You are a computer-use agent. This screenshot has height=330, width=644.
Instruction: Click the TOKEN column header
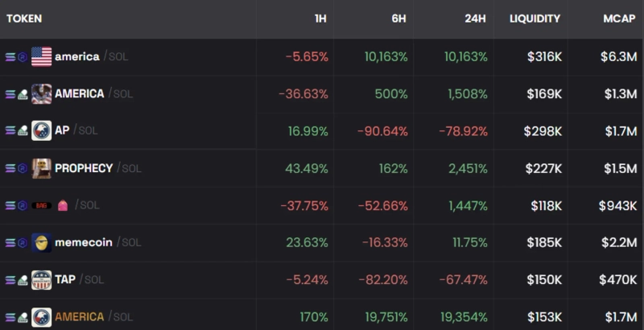[24, 19]
